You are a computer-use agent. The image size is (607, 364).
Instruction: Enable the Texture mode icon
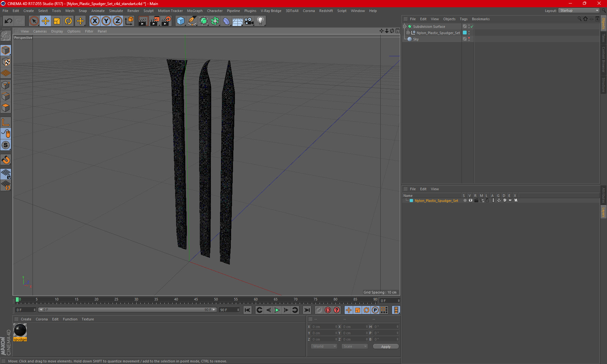[x=6, y=62]
